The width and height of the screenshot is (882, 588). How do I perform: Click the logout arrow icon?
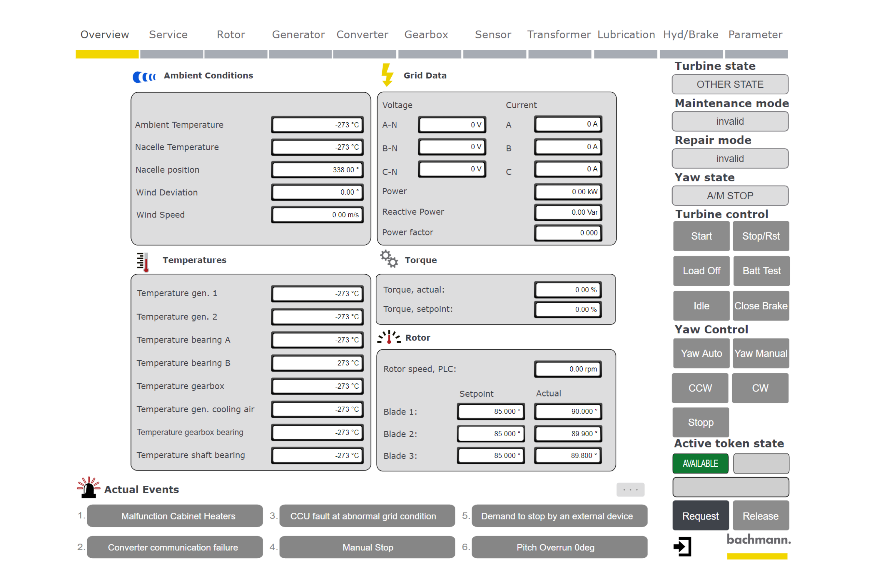click(x=682, y=546)
